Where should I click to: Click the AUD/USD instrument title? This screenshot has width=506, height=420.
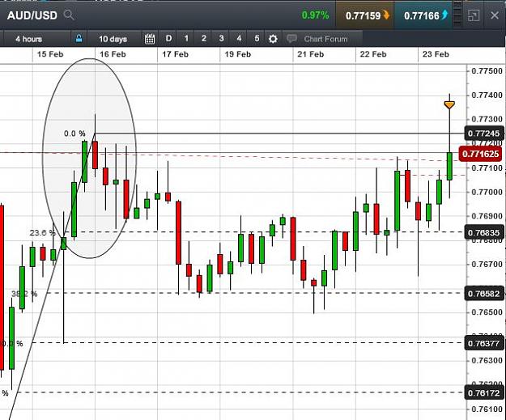(32, 15)
